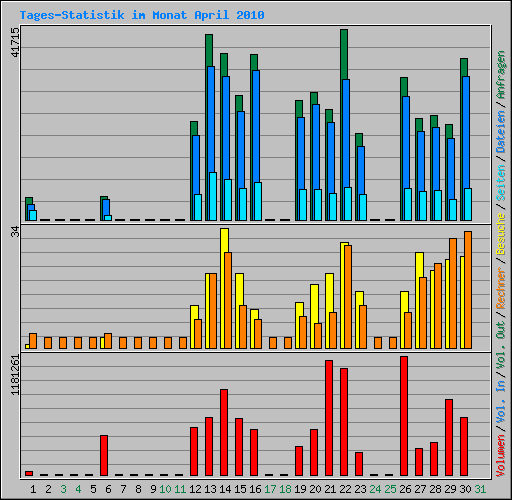Click the orange Rechner bar for day 30
This screenshot has width=512, height=500.
coord(468,290)
